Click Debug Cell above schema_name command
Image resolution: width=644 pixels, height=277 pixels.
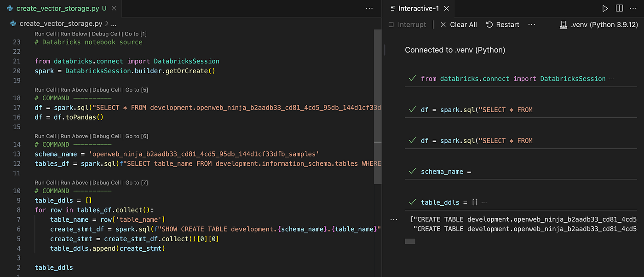(x=107, y=136)
